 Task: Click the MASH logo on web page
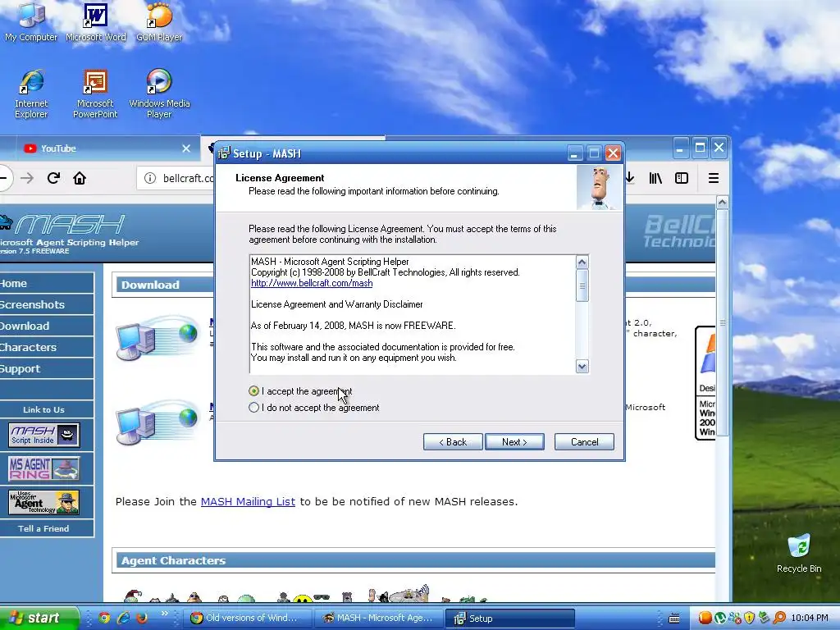coord(63,225)
